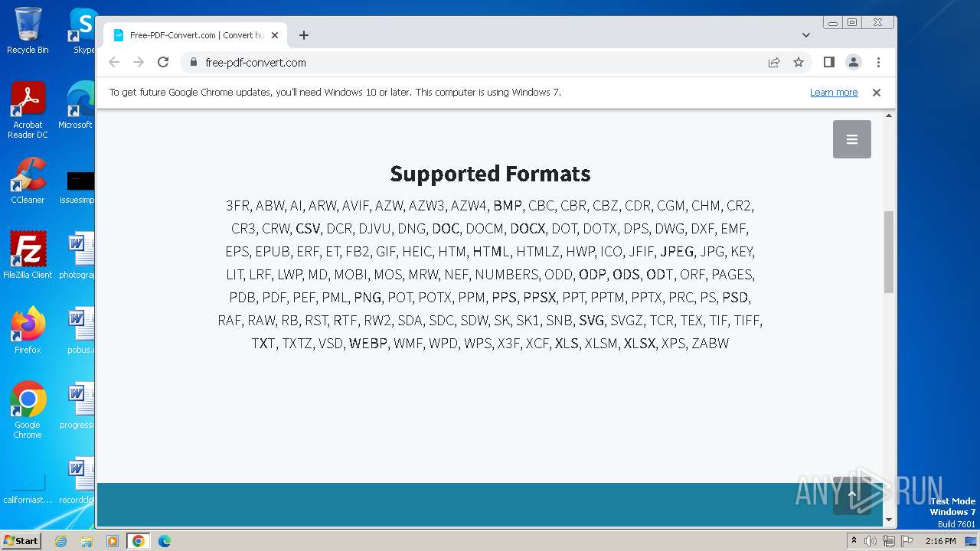Open the hamburger menu on the webpage
The image size is (980, 551).
click(x=852, y=139)
